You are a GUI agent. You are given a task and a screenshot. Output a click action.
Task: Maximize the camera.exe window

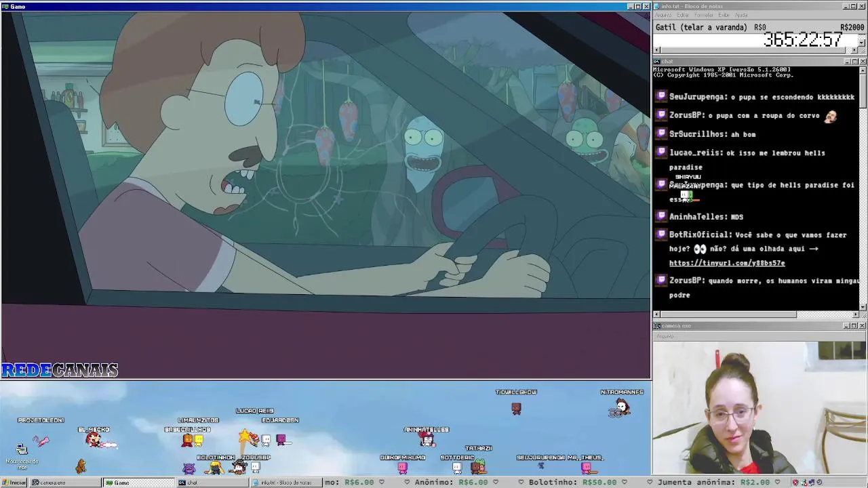[x=854, y=326]
